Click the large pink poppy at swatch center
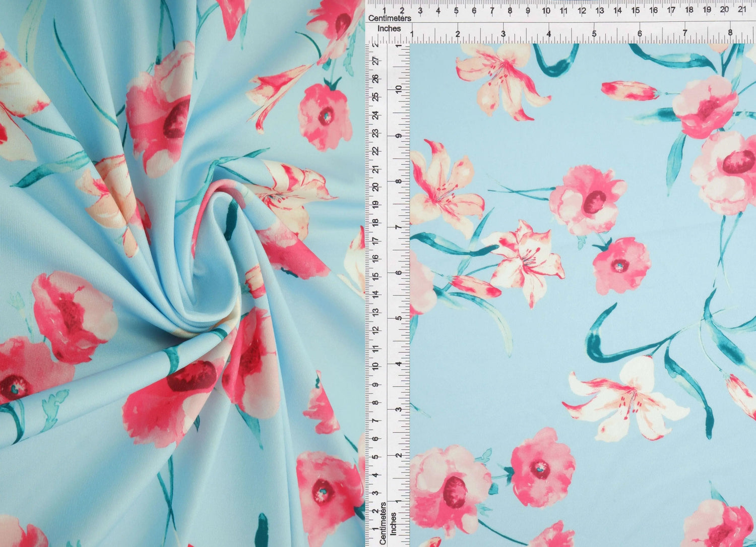The height and width of the screenshot is (547, 756). coord(588,200)
